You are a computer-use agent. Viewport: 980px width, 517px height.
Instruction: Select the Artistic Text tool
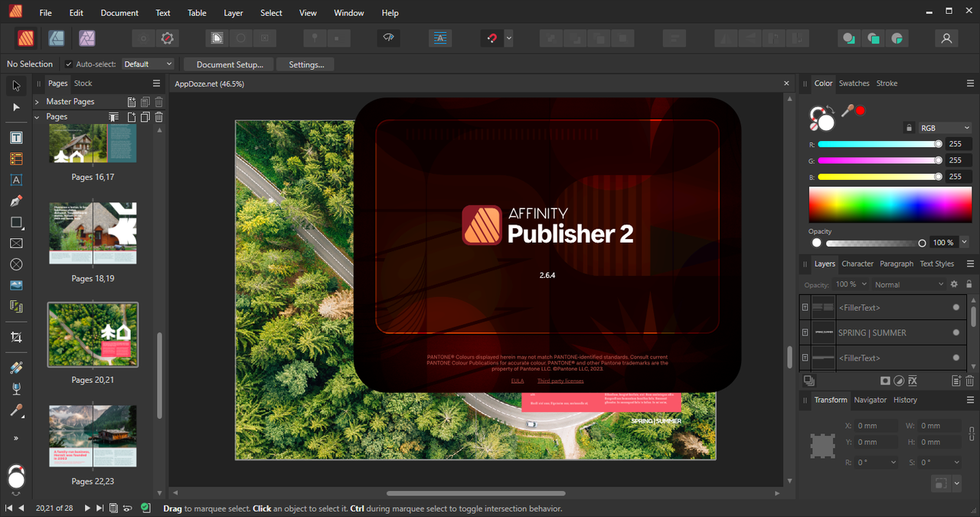click(x=16, y=180)
